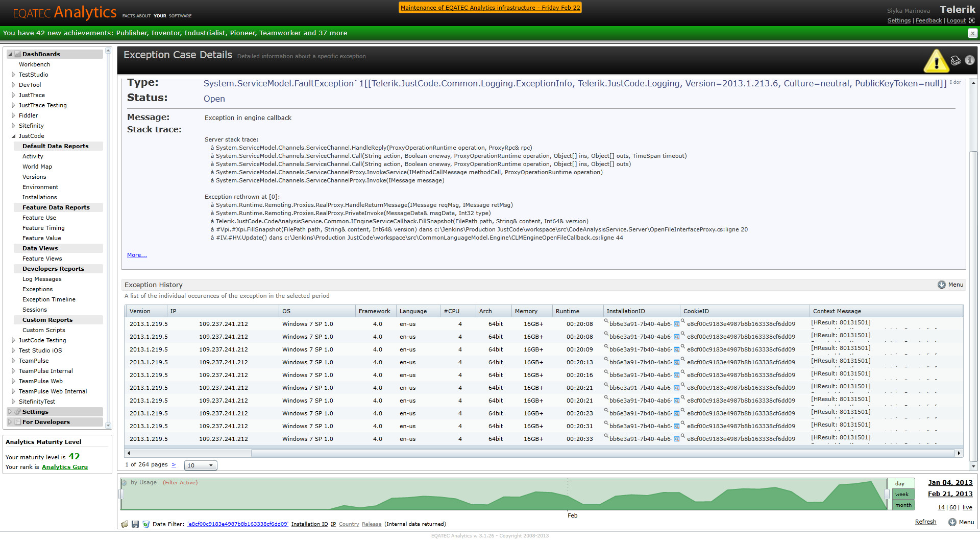Select the week timeline granularity
The width and height of the screenshot is (980, 540).
point(901,494)
